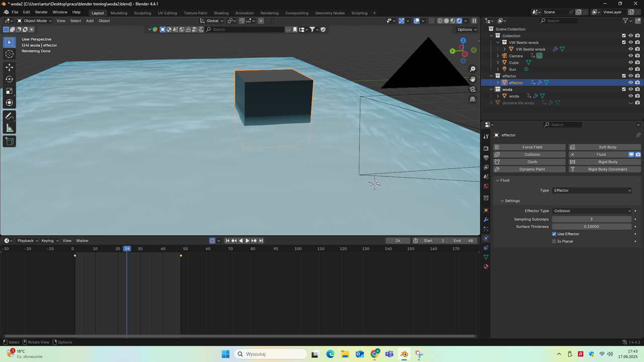
Task: Open the fluid Type Effector dropdown
Action: [592, 191]
